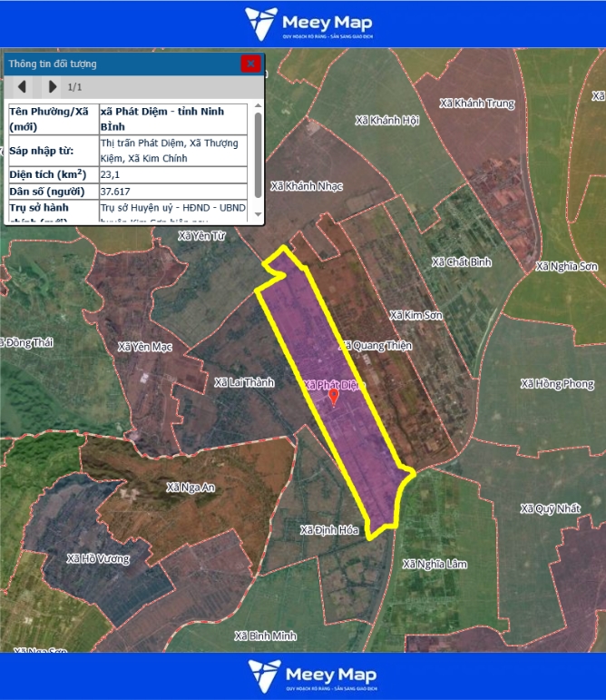This screenshot has height=700, width=606.
Task: Close the Thông tin đối tượng popup
Action: click(250, 64)
